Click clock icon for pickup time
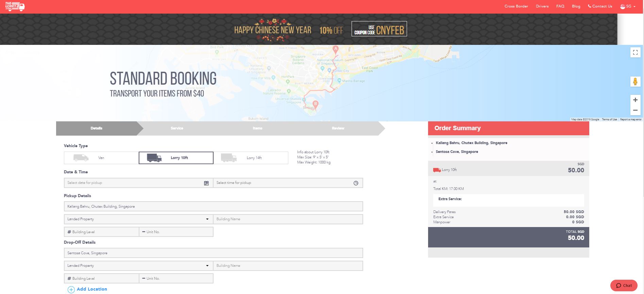644x294 pixels. (356, 183)
